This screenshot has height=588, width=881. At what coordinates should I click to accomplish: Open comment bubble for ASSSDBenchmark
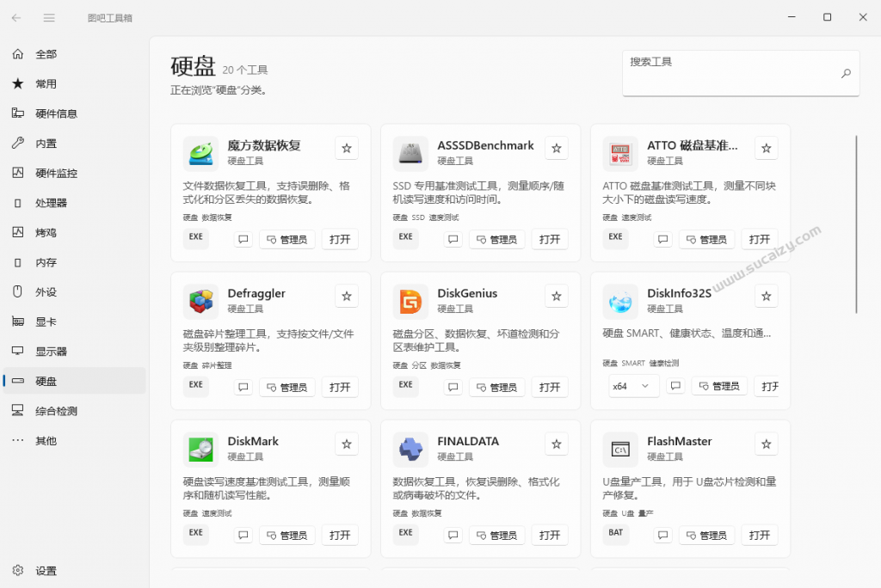point(453,239)
